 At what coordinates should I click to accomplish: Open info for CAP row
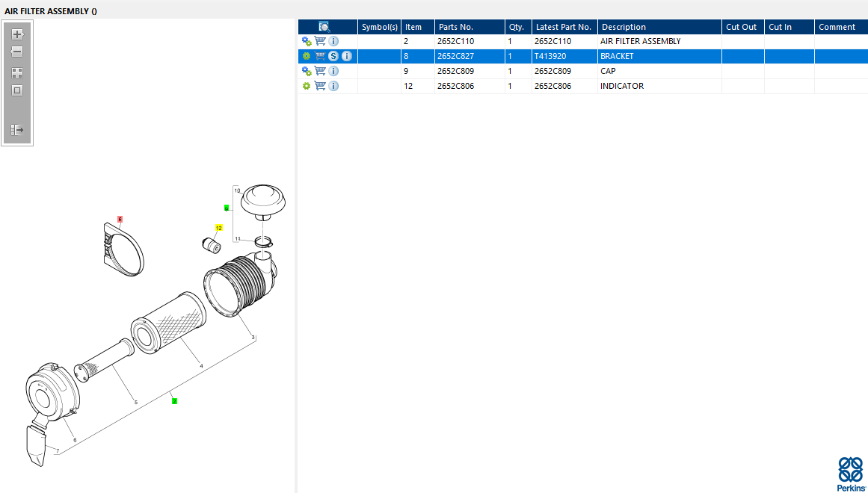coord(333,71)
